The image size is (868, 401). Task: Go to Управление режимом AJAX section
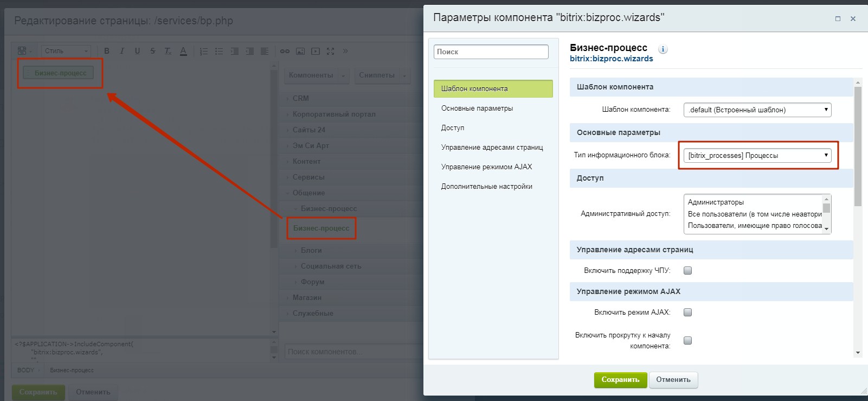tap(486, 167)
